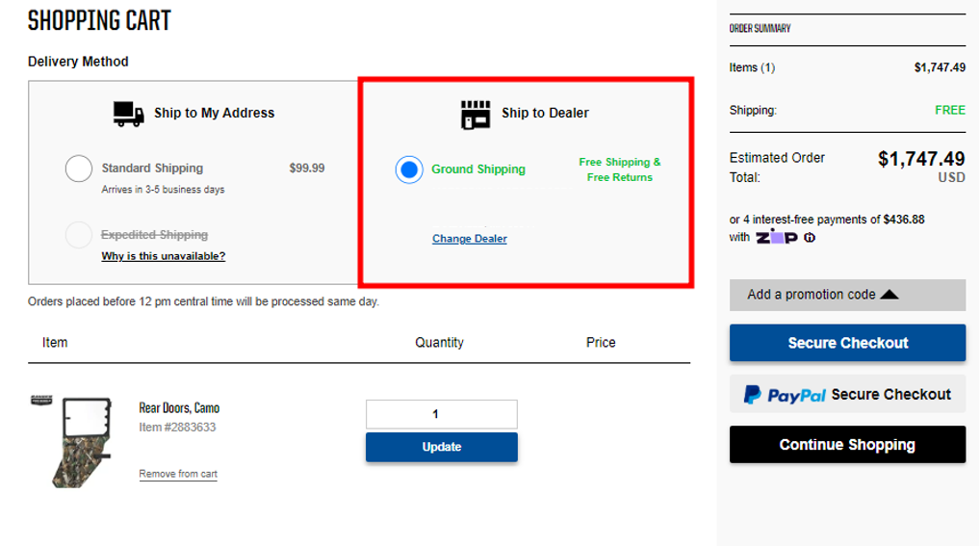Pay with PayPal Secure Checkout button
Viewport: 980px width, 546px height.
[x=846, y=395]
